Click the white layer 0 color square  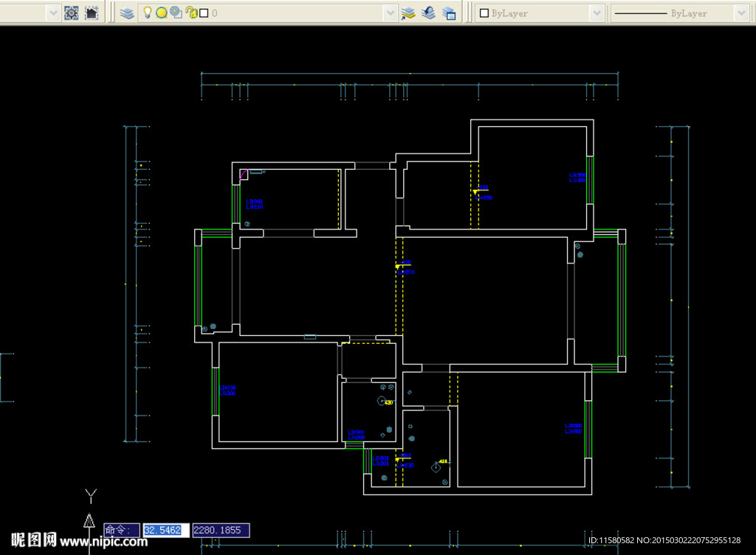tap(205, 13)
